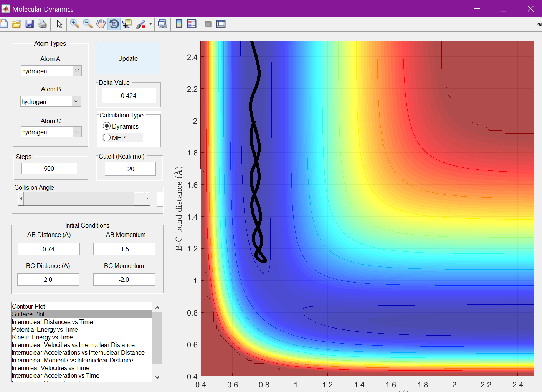Open the Atom A dropdown
542x392 pixels.
(77, 71)
